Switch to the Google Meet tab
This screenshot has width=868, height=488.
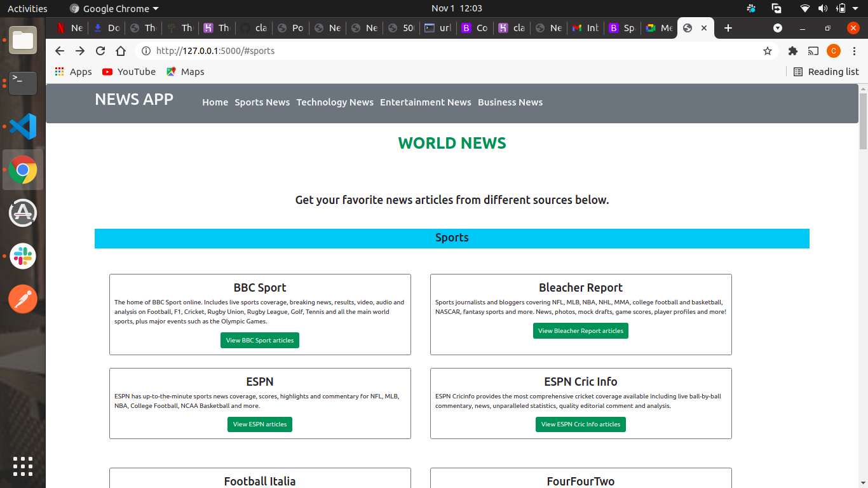[659, 28]
